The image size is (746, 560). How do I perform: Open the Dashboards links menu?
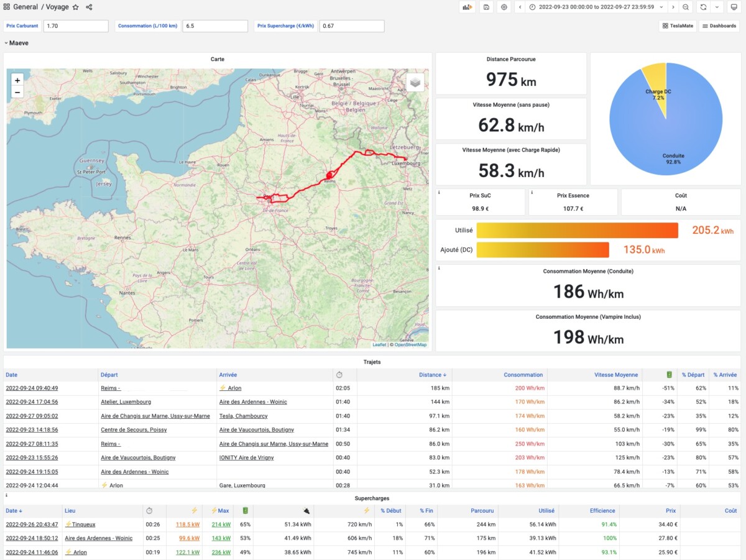pos(719,26)
